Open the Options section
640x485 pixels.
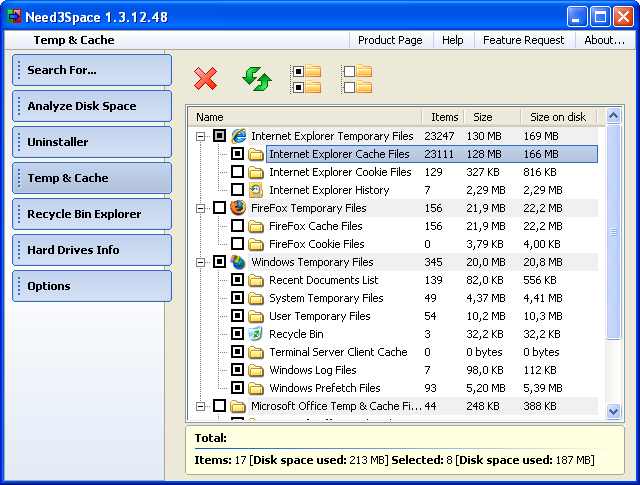pyautogui.click(x=92, y=286)
